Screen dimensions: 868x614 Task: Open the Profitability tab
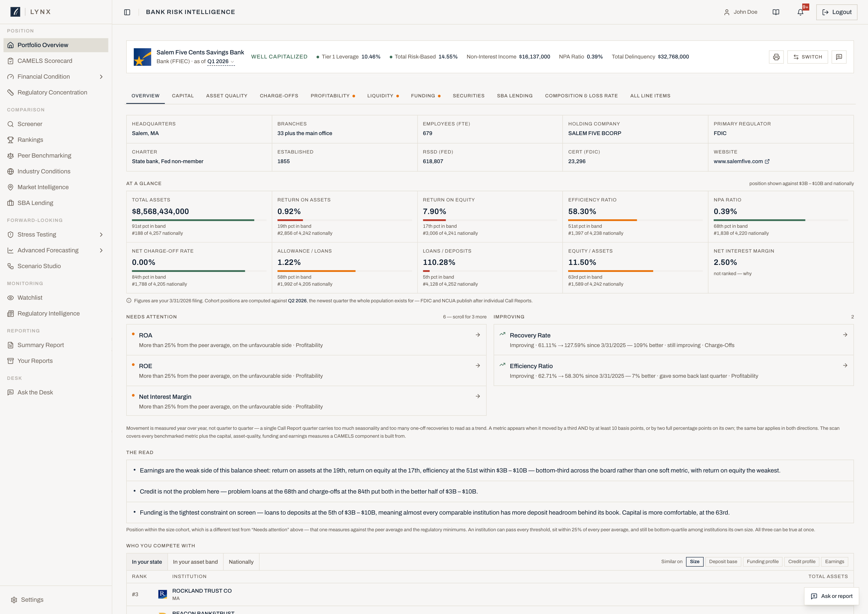tap(333, 96)
